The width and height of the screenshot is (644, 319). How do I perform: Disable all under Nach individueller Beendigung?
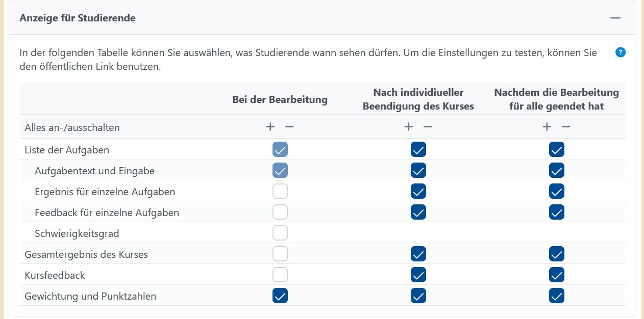[x=428, y=127]
